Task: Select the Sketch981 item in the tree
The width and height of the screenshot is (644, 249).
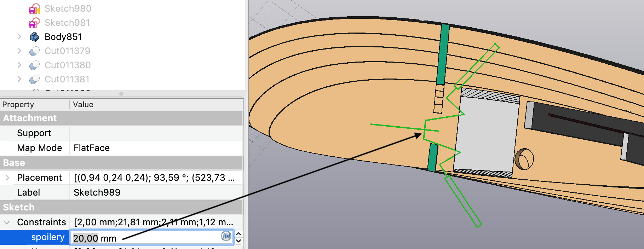Action: (x=67, y=23)
